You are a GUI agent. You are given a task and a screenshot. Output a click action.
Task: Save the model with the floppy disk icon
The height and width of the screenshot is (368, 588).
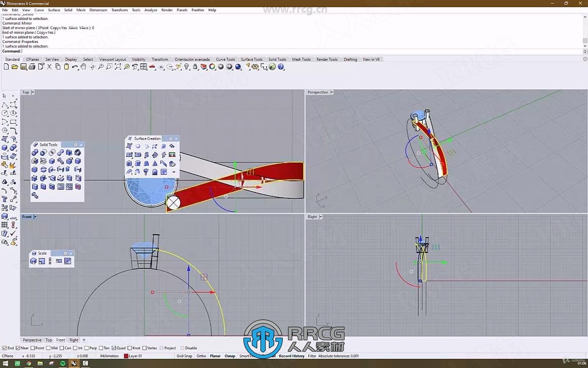pyautogui.click(x=23, y=67)
